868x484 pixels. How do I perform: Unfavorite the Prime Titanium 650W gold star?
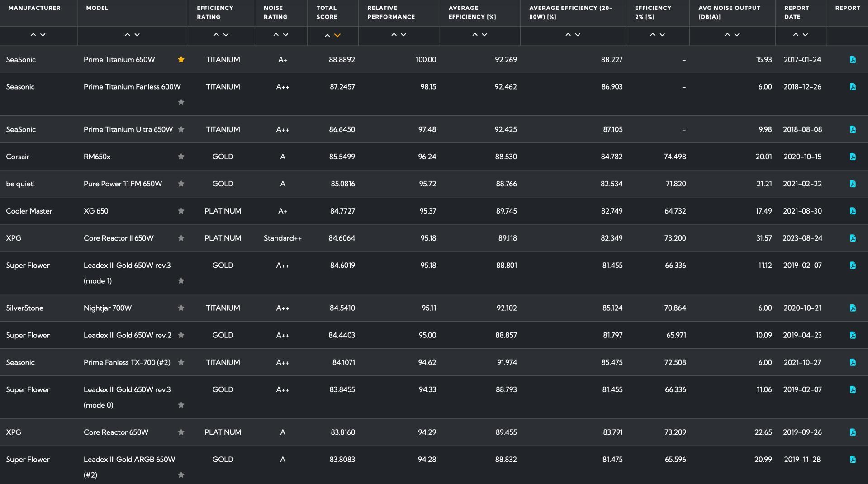click(181, 59)
